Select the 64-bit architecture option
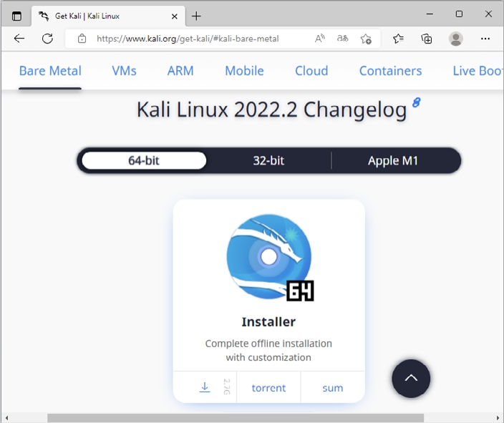The height and width of the screenshot is (423, 504). click(x=144, y=160)
